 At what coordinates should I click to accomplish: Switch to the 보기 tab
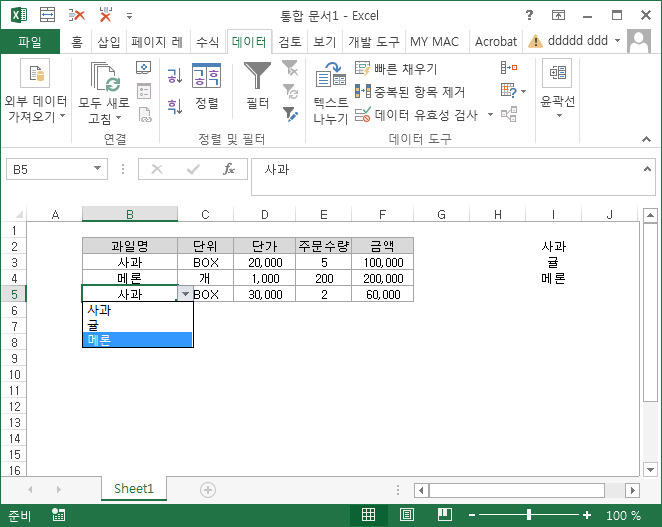pos(324,41)
